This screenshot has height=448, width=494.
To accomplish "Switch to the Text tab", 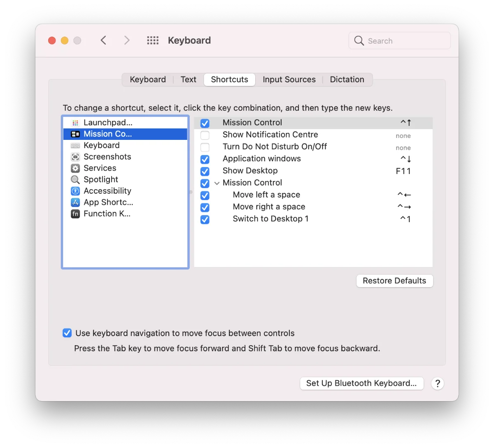I will tap(189, 79).
